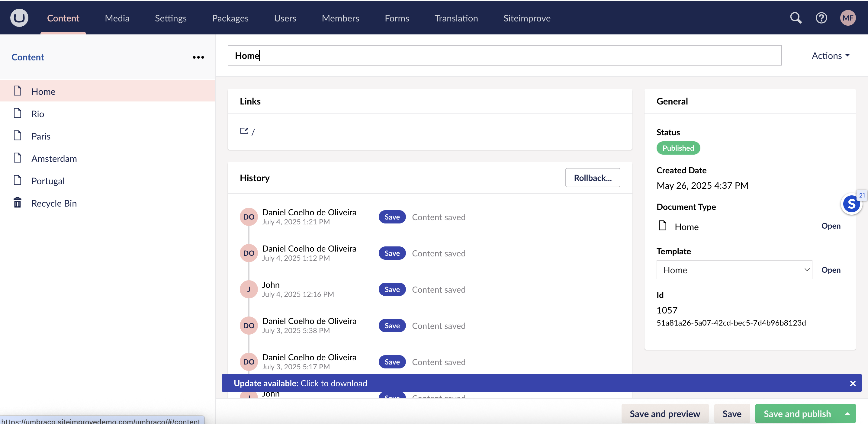Viewport: 868px width, 424px height.
Task: Open the Siteimprove S plugin badge
Action: coord(851,204)
